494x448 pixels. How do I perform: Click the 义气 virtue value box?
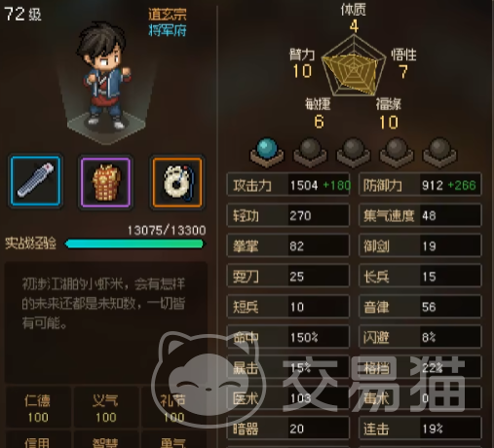(106, 407)
